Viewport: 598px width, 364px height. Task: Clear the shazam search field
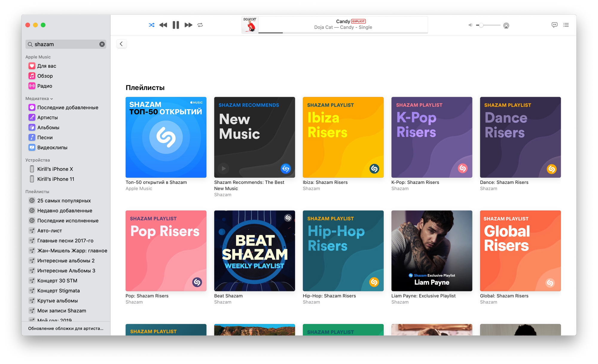[102, 44]
